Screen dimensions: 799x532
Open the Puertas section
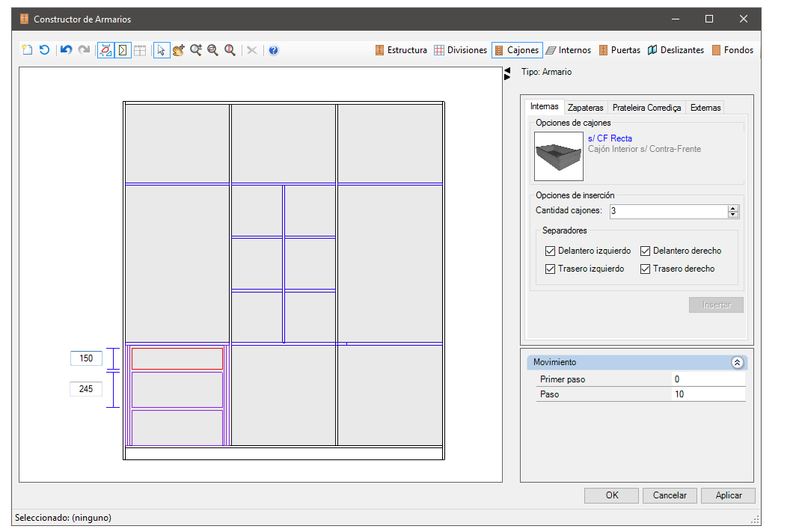click(x=619, y=50)
